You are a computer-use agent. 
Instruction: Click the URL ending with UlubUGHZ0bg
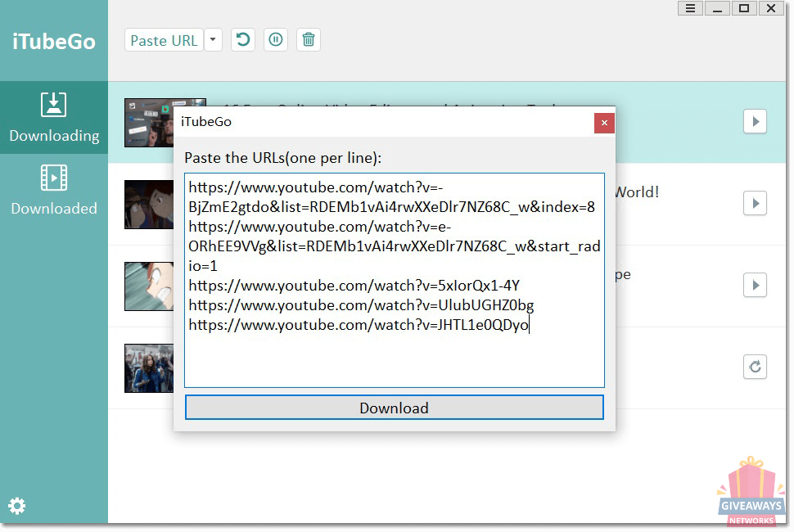361,306
